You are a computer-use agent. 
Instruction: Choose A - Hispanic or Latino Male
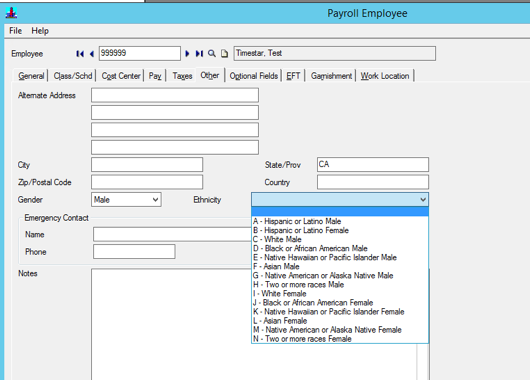pos(340,221)
